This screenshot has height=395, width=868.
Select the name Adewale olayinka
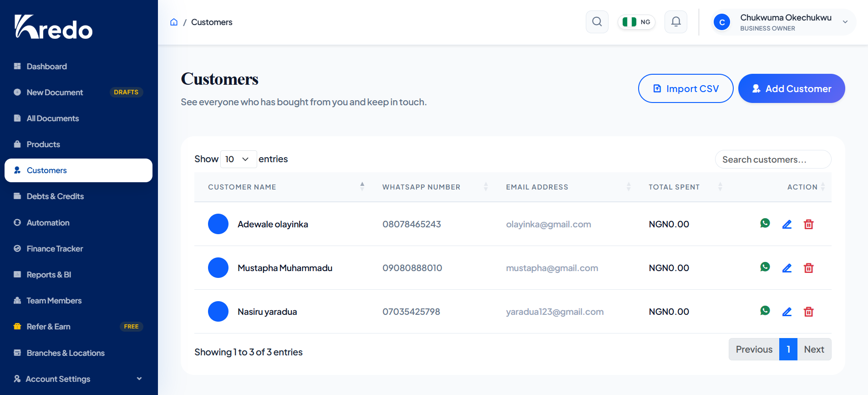273,224
